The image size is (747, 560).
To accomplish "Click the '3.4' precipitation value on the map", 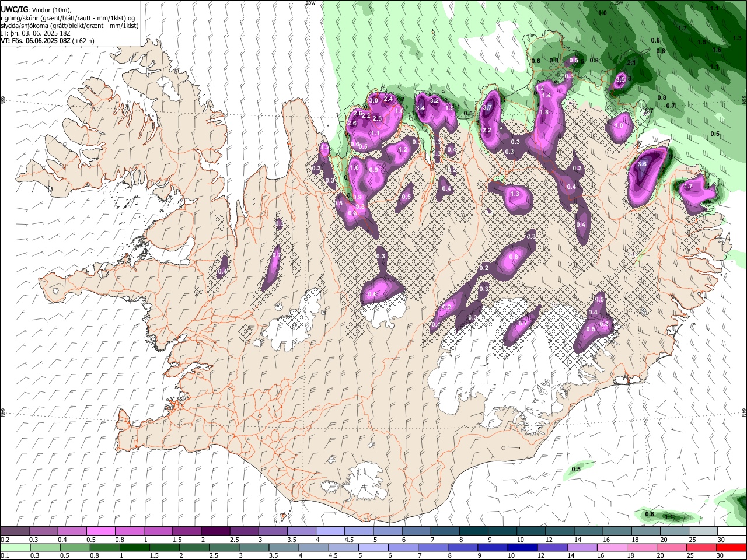I will pyautogui.click(x=420, y=108).
